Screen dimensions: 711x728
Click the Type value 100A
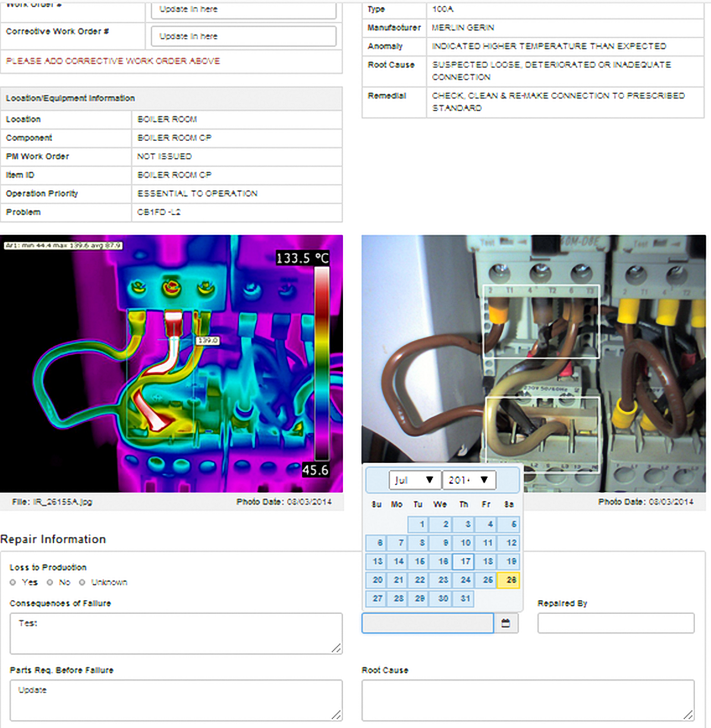click(443, 9)
